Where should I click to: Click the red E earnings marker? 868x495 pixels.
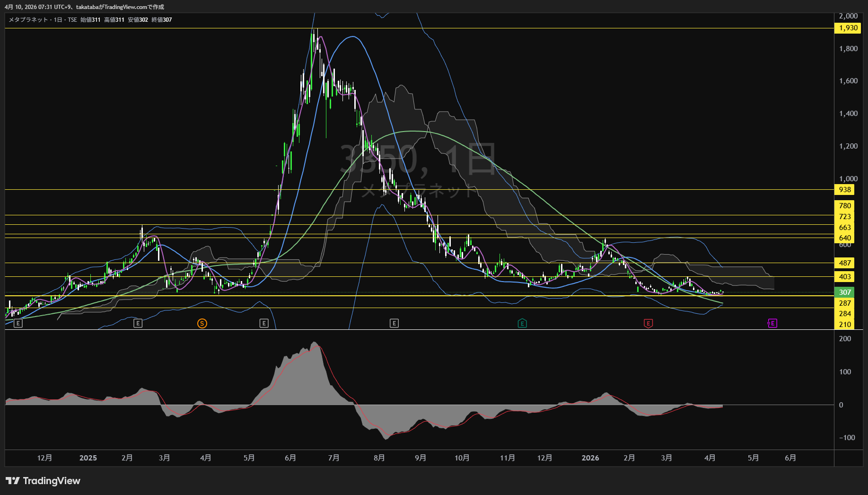point(648,323)
